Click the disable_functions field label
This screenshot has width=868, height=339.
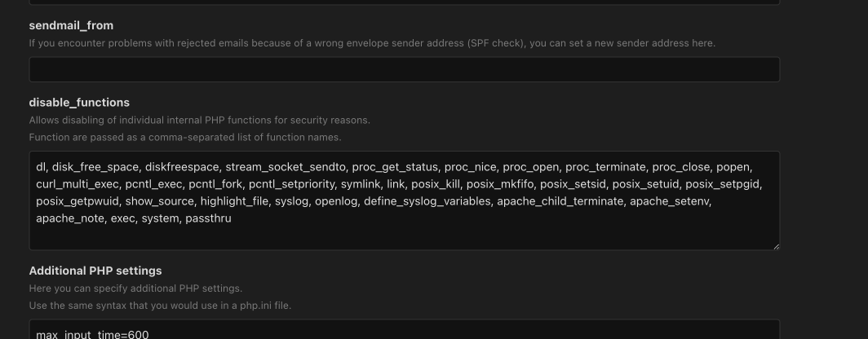coord(79,102)
